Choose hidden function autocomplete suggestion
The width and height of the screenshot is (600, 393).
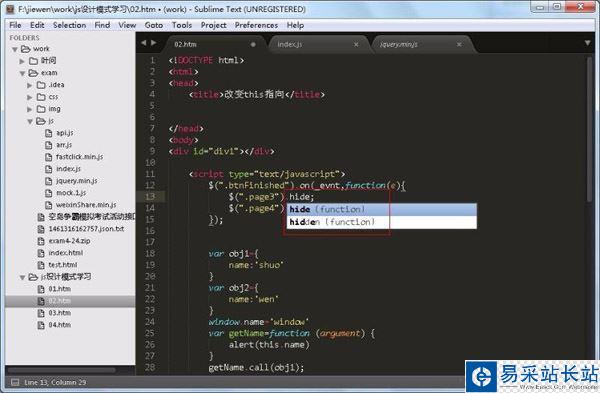click(x=382, y=222)
